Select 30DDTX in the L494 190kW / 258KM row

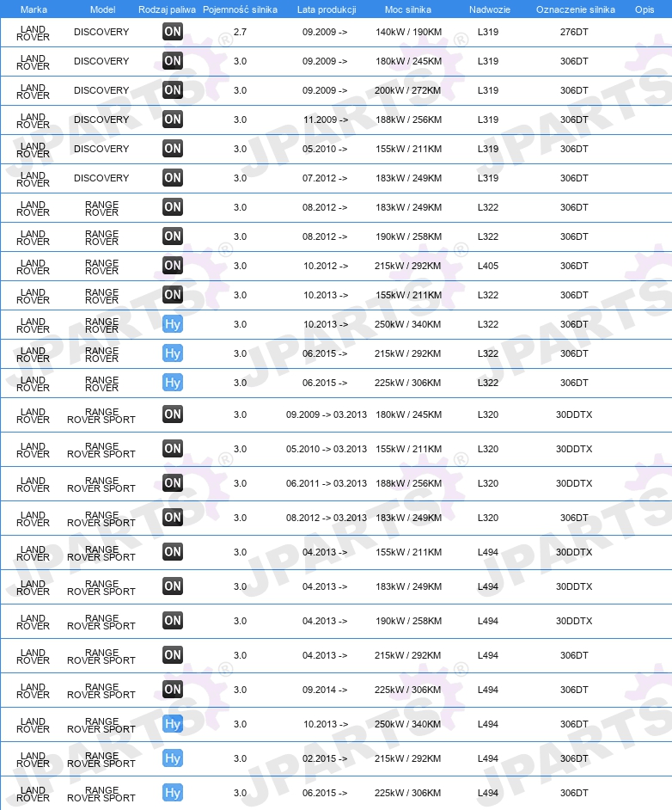click(574, 621)
